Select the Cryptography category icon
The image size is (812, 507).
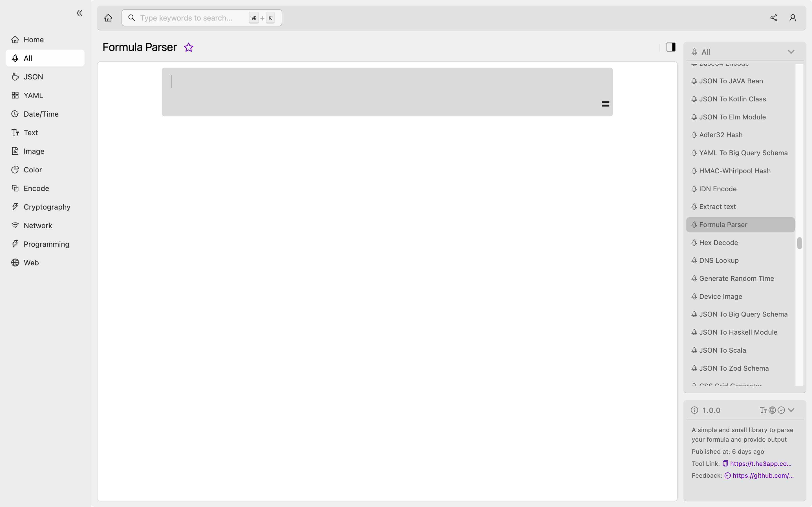pyautogui.click(x=15, y=207)
